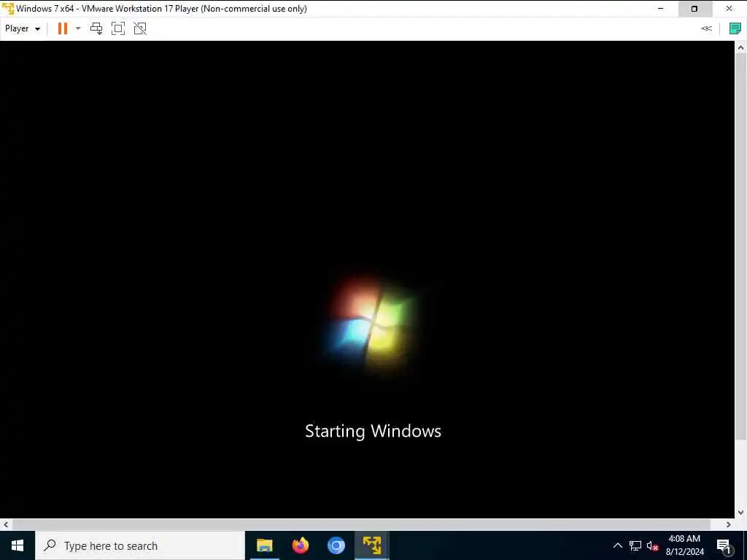Viewport: 747px width, 560px height.
Task: Open the Player menu
Action: (x=23, y=28)
